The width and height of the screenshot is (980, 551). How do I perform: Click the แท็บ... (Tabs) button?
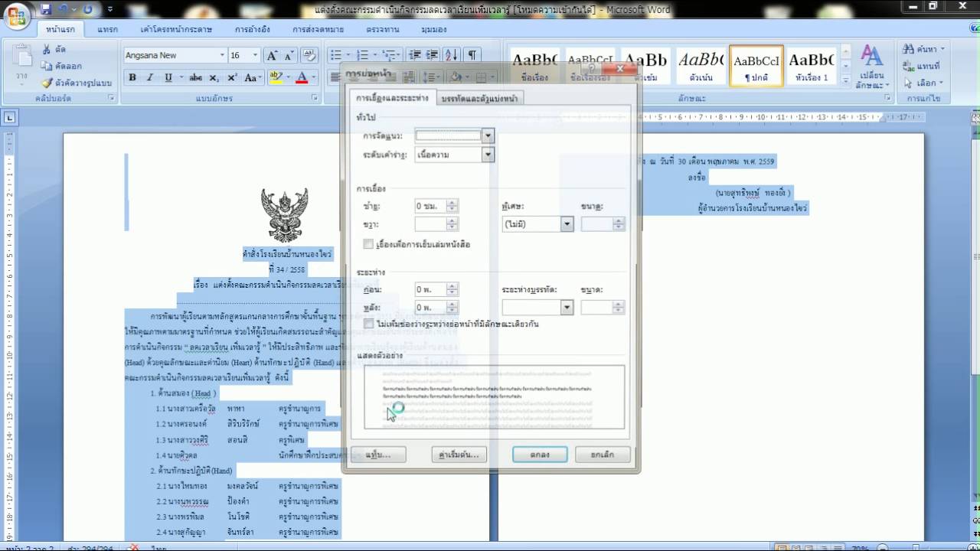pos(378,455)
